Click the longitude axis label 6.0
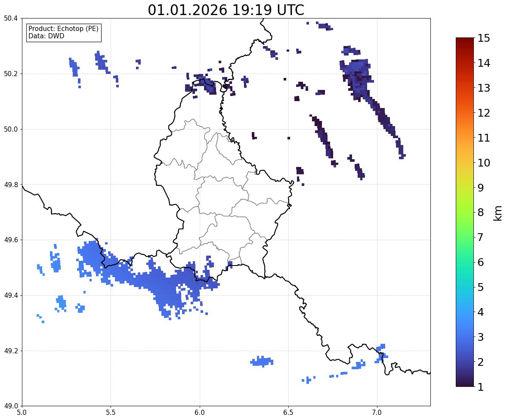 point(200,413)
